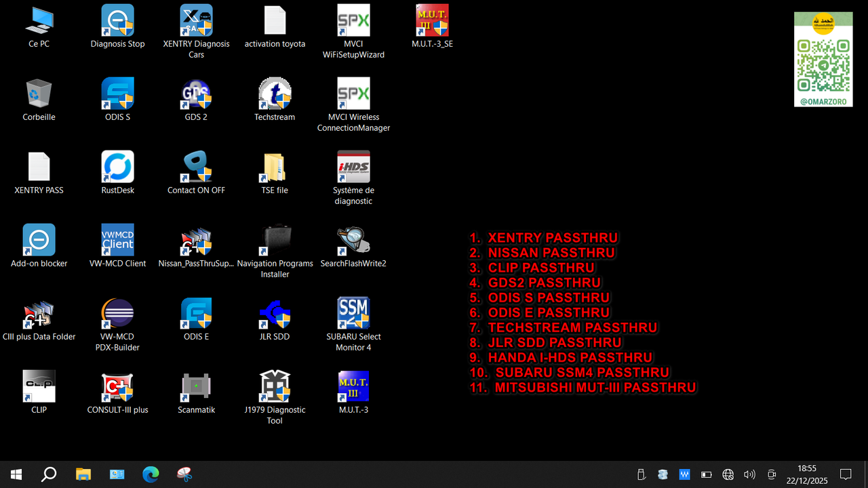The height and width of the screenshot is (488, 868).
Task: Launch XENTRY Diagnosis Cars shortcut
Action: coord(196,32)
